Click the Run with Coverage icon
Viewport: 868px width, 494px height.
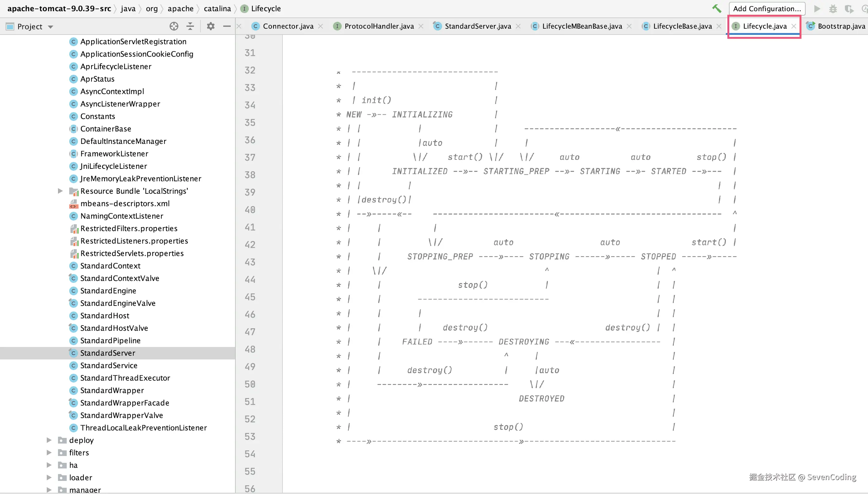[849, 8]
